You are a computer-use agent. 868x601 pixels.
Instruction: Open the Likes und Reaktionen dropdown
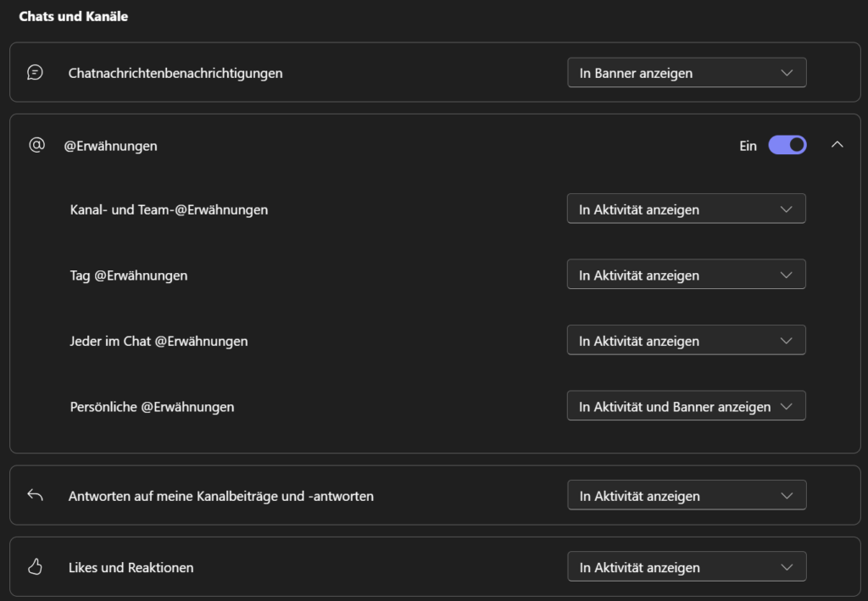[x=687, y=566]
